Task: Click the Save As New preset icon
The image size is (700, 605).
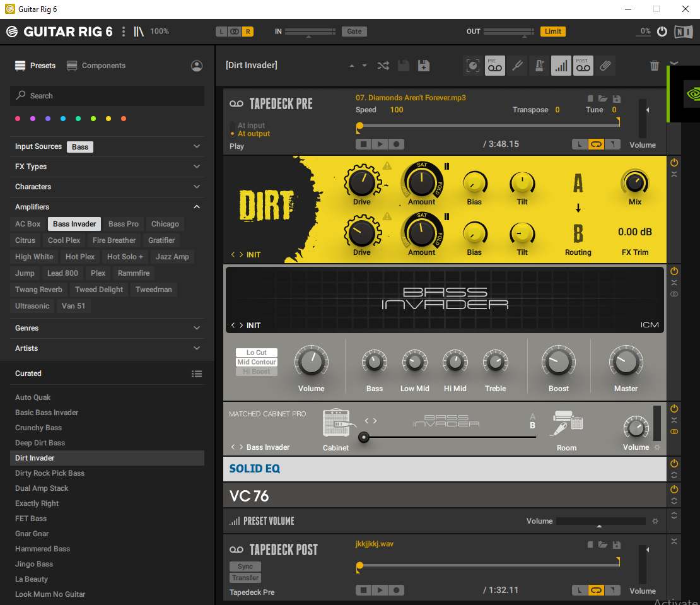Action: [x=423, y=66]
